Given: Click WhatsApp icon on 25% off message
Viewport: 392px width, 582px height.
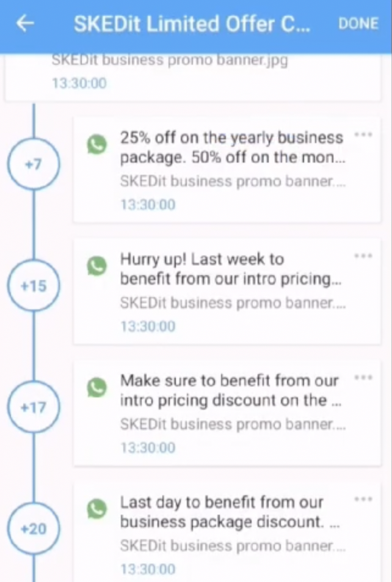Looking at the screenshot, I should (x=96, y=144).
